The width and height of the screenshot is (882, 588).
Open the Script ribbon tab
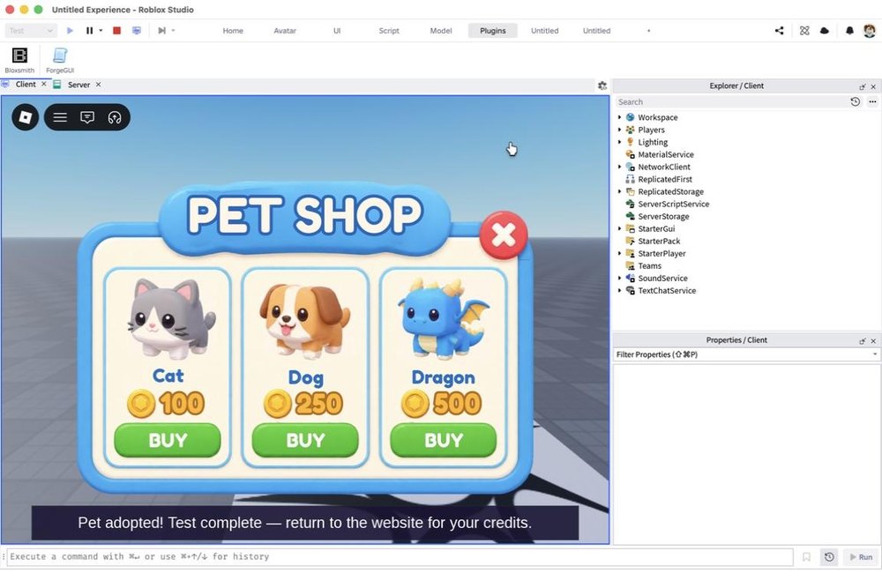[x=389, y=30]
